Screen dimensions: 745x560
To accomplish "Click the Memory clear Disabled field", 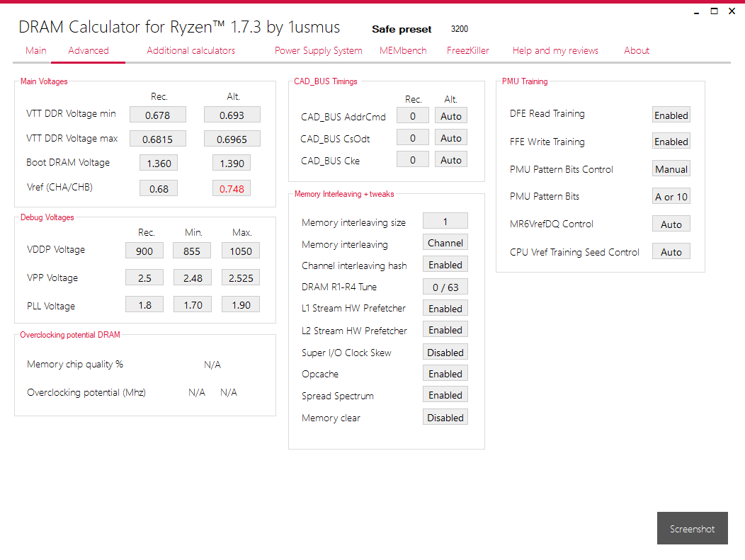I will coord(445,418).
